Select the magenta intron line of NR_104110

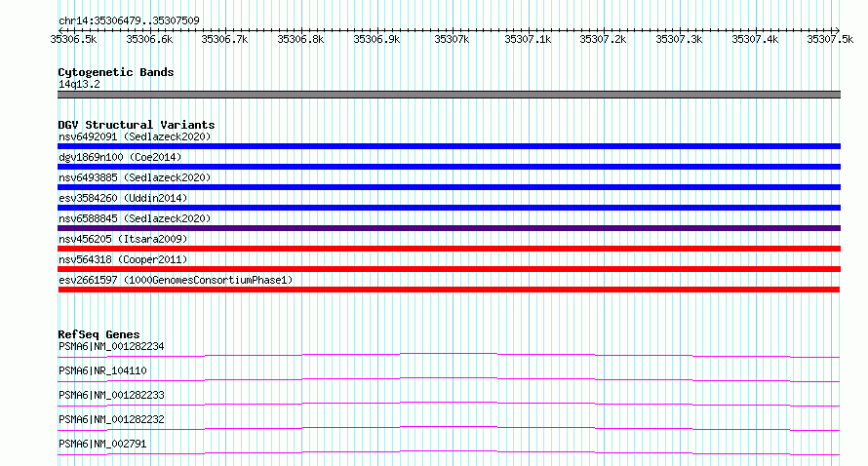tap(449, 379)
